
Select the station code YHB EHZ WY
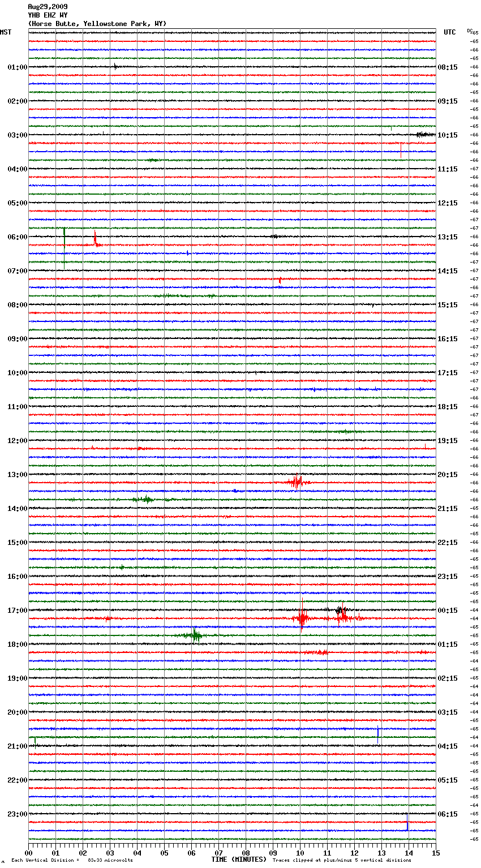48,15
